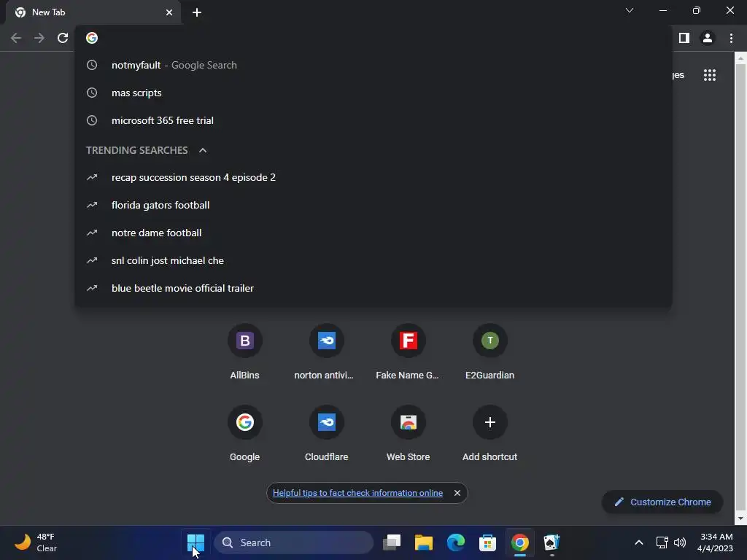
Task: Choose florida gators football trending search
Action: (x=373, y=205)
